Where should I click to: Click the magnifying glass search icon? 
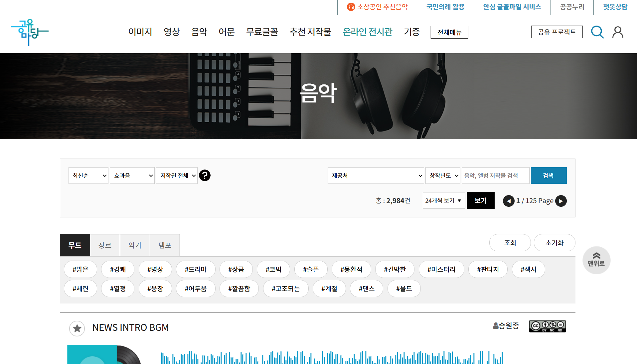pyautogui.click(x=597, y=32)
